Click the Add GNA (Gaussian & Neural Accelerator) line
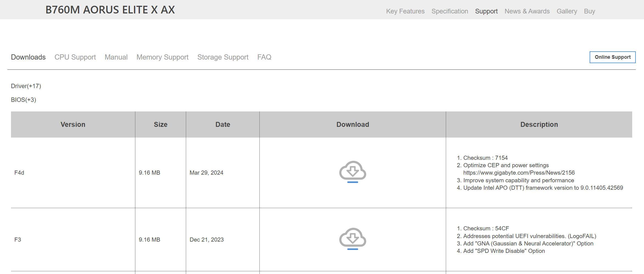The width and height of the screenshot is (644, 274). [x=528, y=244]
